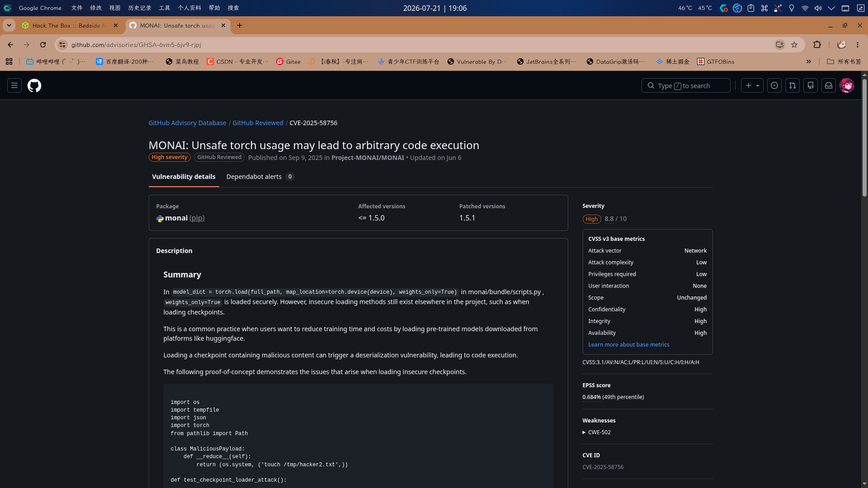868x488 pixels.
Task: Open the GitHub Advisory Database breadcrumb link
Action: pyautogui.click(x=187, y=123)
